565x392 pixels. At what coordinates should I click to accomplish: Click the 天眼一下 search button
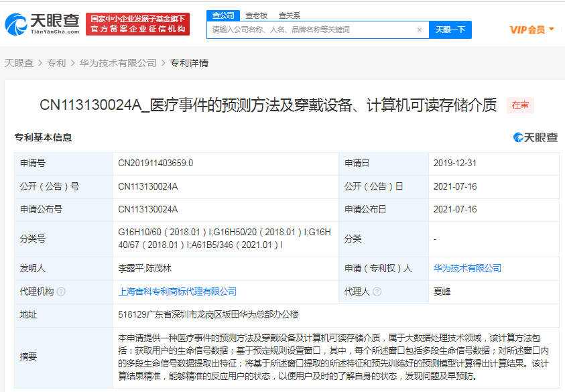[x=450, y=29]
